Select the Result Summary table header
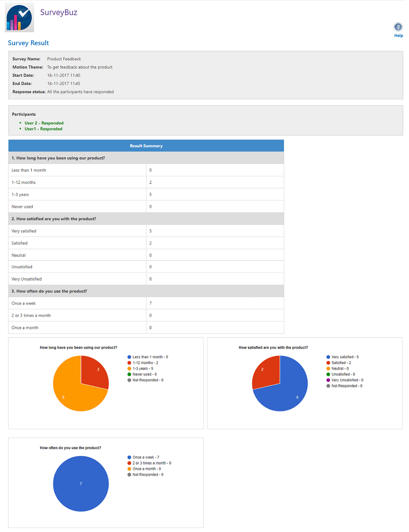409x532 pixels. pyautogui.click(x=146, y=146)
